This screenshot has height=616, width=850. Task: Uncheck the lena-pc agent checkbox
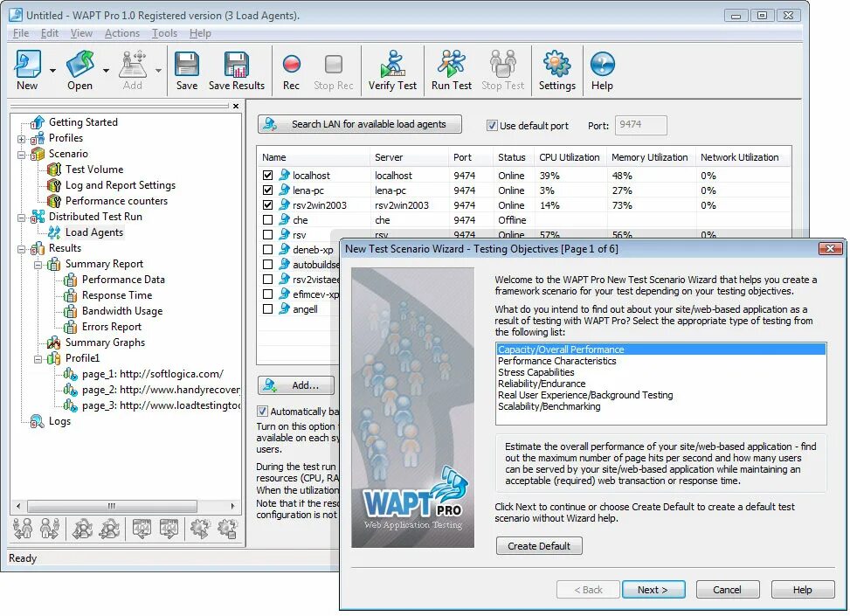click(267, 190)
